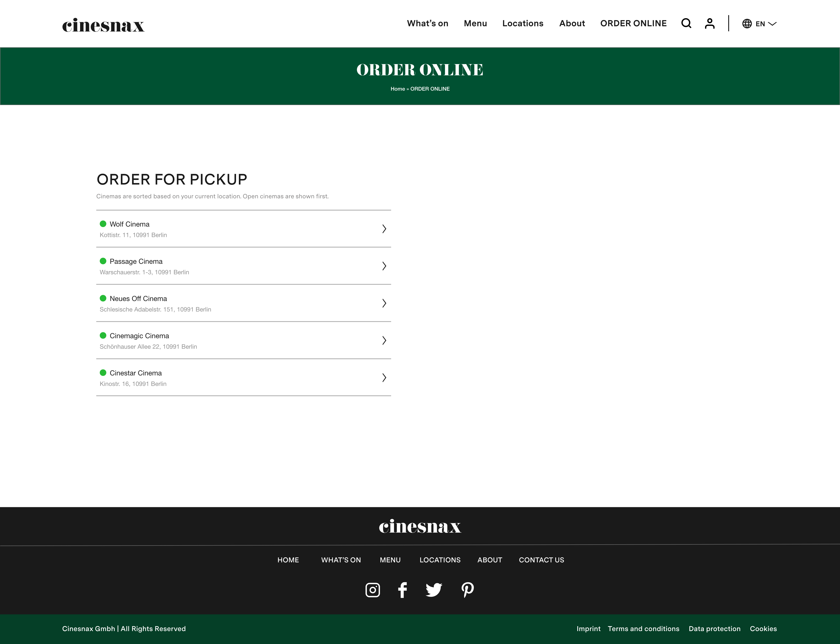Click address Warschauerstr. 1-3, 10991 Berlin
Viewport: 840px width, 644px height.
click(x=144, y=272)
